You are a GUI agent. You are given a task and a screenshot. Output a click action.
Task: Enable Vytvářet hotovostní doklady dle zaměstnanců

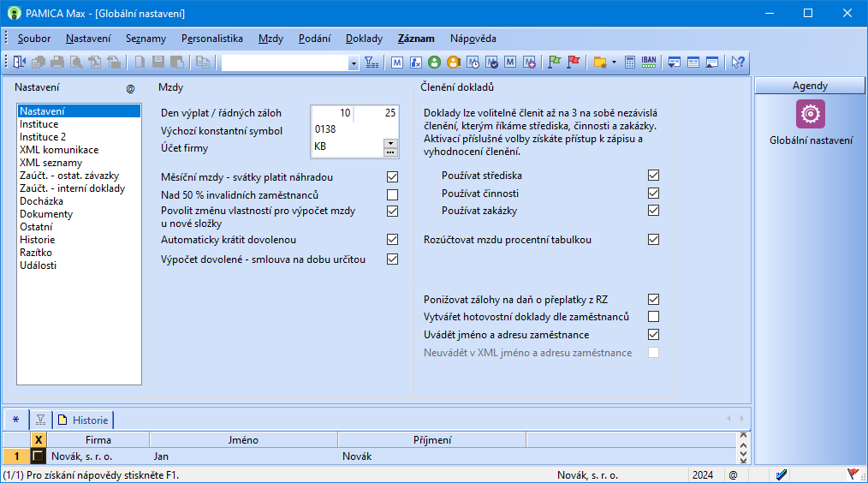point(654,317)
